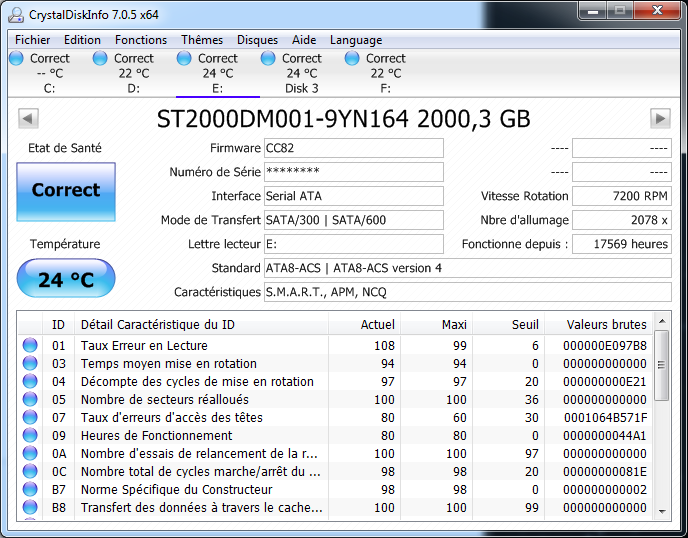Click the drive title ST2000DM001-9YN164
This screenshot has height=538, width=688.
[283, 119]
